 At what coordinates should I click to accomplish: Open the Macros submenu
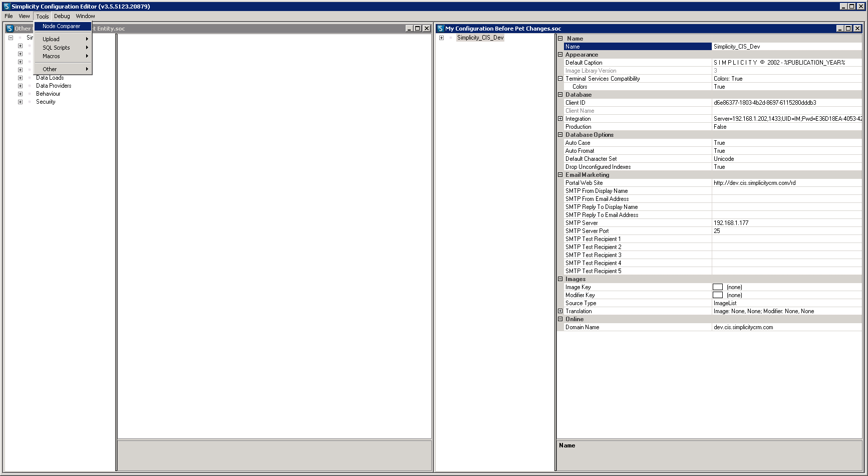point(63,56)
